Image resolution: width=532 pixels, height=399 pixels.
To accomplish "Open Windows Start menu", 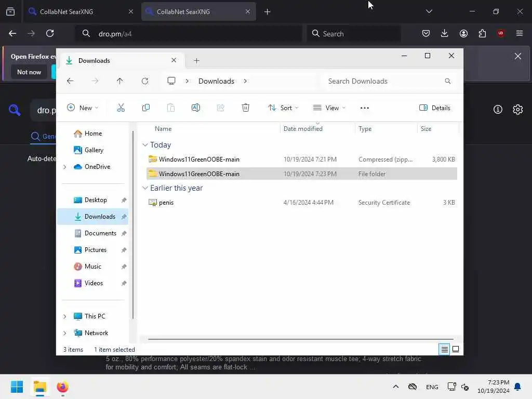I will coord(17,387).
